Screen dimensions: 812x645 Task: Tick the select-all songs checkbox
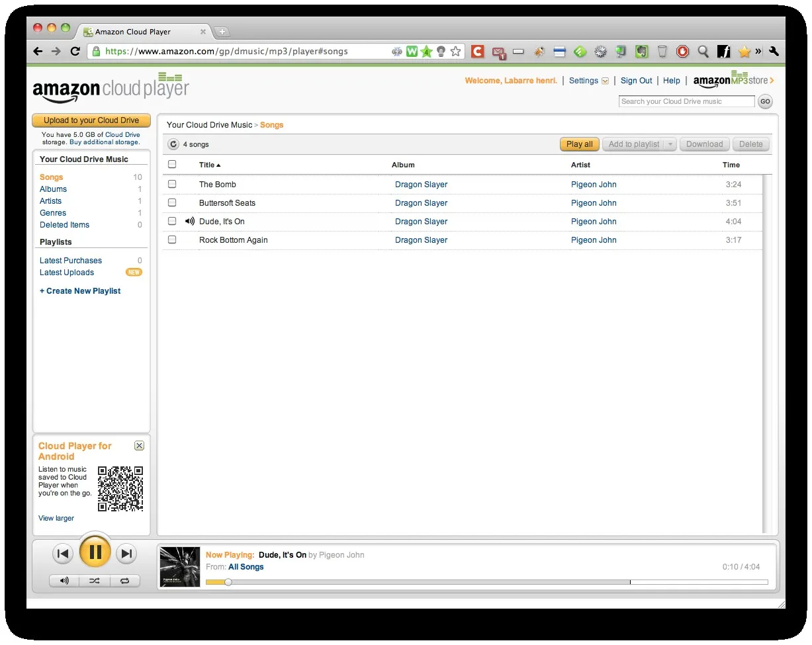click(172, 165)
